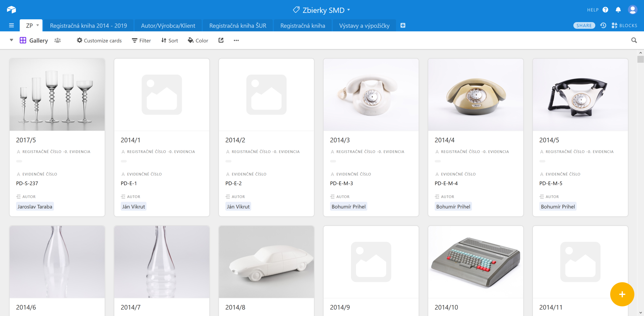The height and width of the screenshot is (316, 644).
Task: Expand the views sidebar toggle arrow
Action: coord(11,40)
